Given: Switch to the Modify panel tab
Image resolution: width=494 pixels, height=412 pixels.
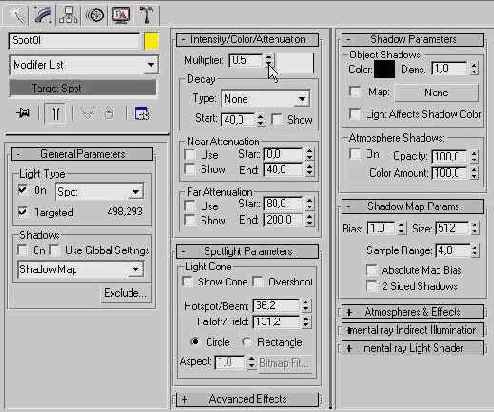Looking at the screenshot, I should (x=43, y=15).
